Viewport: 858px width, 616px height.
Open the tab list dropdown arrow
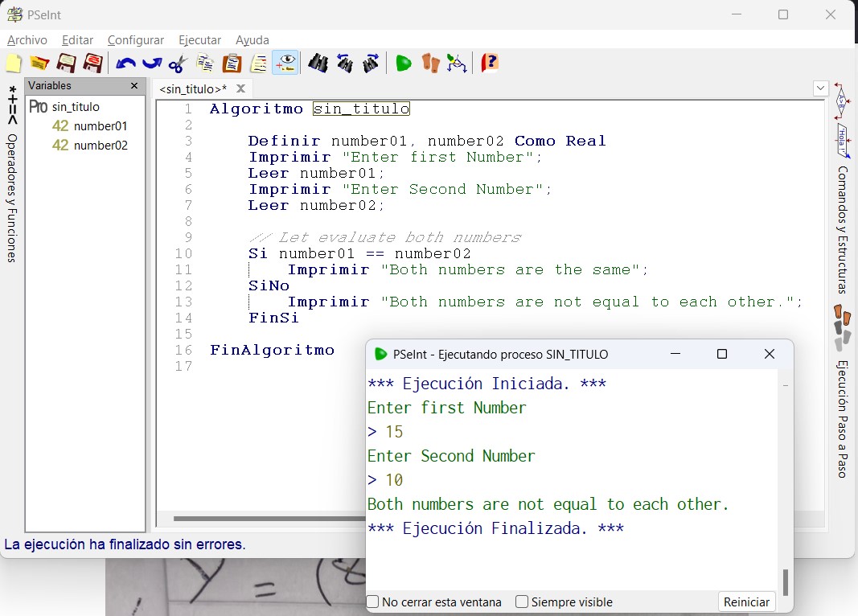click(x=820, y=88)
